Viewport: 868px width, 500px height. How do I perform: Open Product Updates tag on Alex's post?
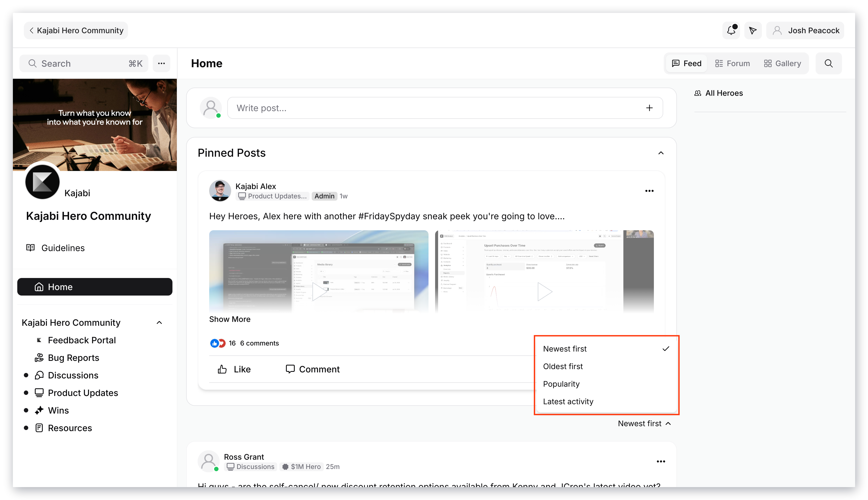click(x=273, y=196)
